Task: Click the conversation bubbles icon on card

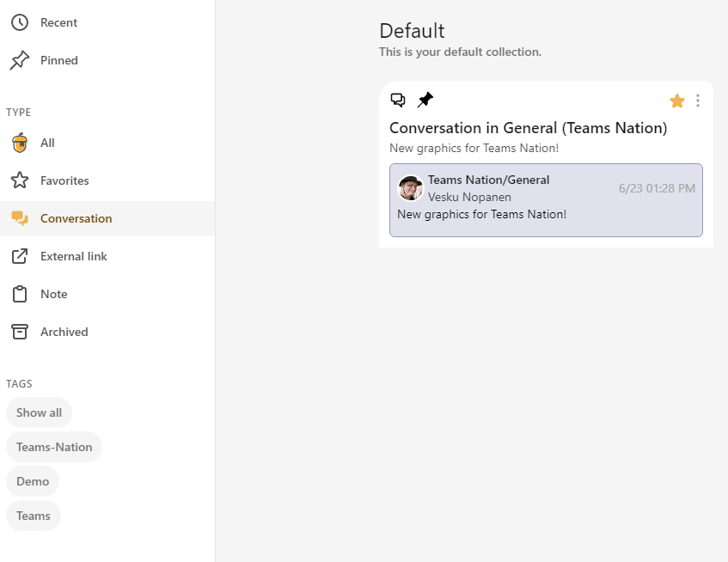Action: pyautogui.click(x=398, y=101)
